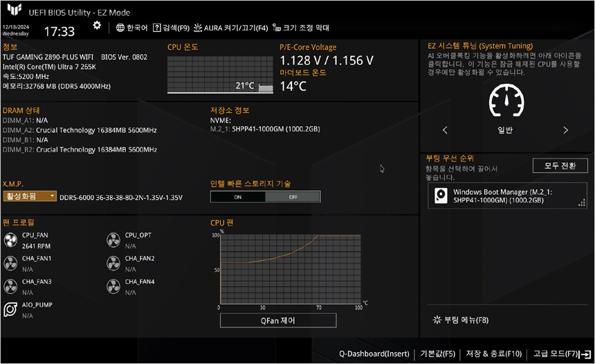Click the CPU_OPT fan icon
Image resolution: width=595 pixels, height=364 pixels.
113,239
